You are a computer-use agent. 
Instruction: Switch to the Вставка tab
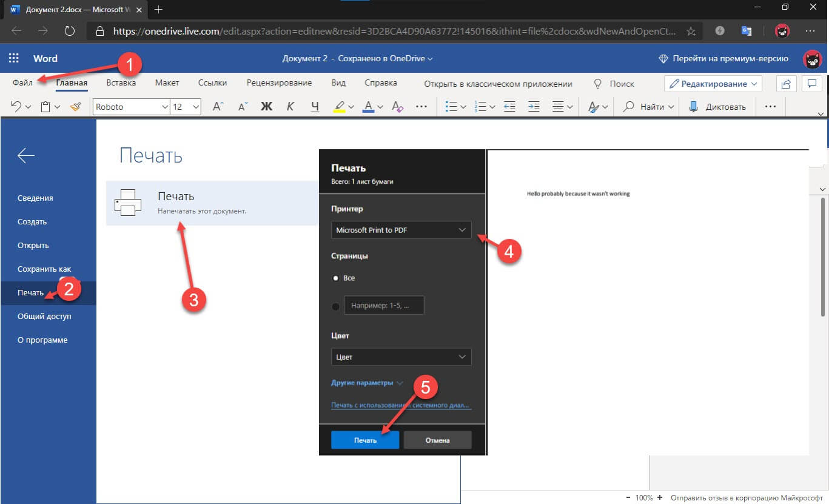click(121, 83)
